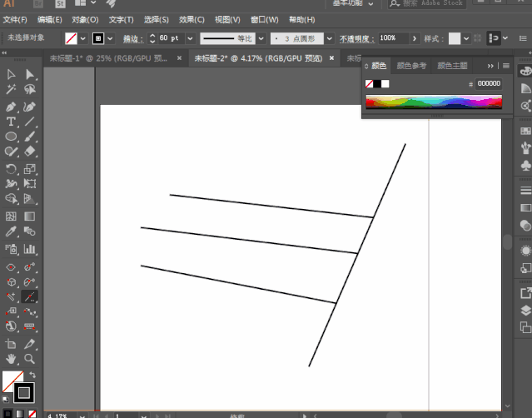Close the 未标题-2 document tab

(x=332, y=58)
